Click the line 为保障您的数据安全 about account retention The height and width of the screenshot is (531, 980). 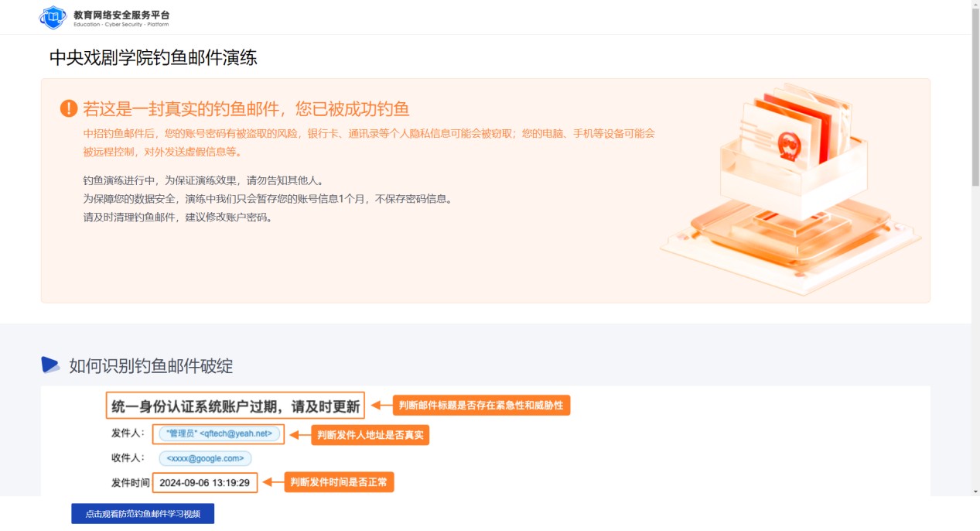pyautogui.click(x=268, y=198)
